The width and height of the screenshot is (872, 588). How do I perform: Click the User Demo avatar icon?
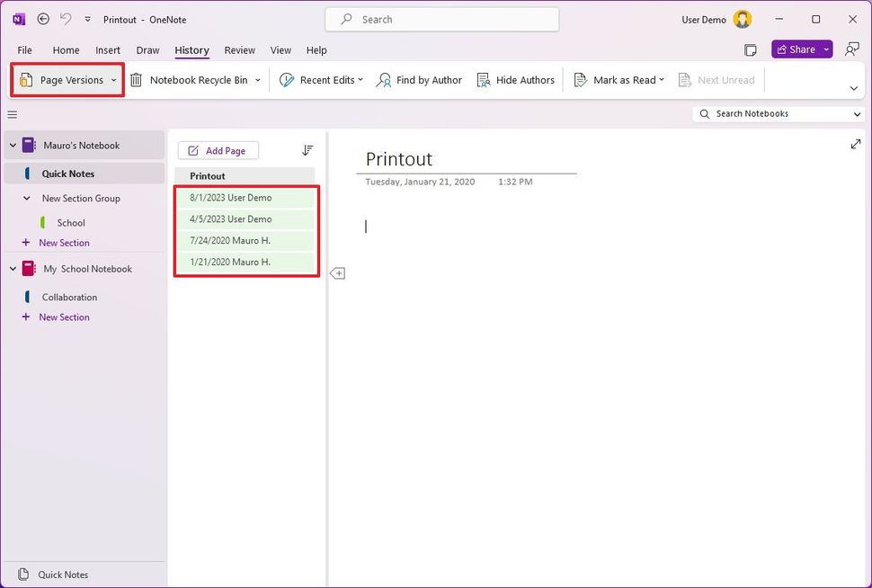pos(742,18)
